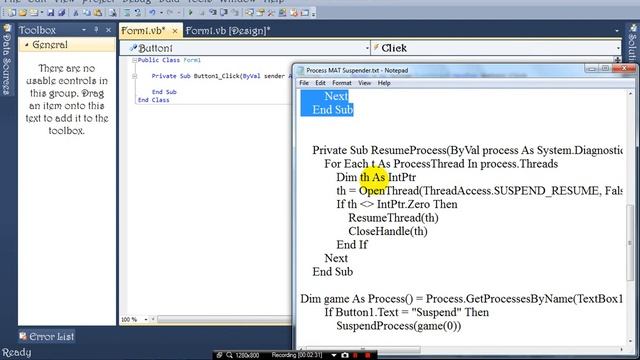Switch to the Form1.vb code tab
Viewport: 640px width, 360px height.
pyautogui.click(x=143, y=31)
